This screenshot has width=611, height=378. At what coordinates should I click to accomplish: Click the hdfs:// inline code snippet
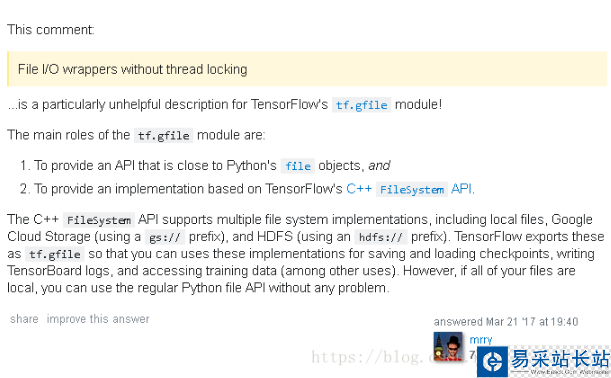(380, 237)
